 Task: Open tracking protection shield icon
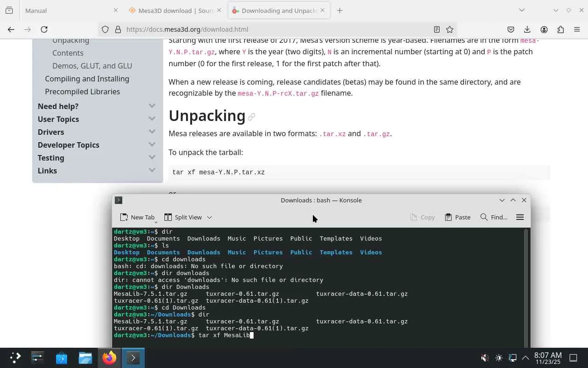tap(105, 29)
